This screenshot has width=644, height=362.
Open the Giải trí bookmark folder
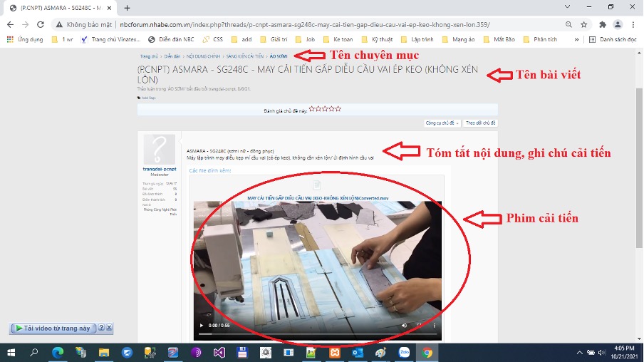pyautogui.click(x=274, y=39)
